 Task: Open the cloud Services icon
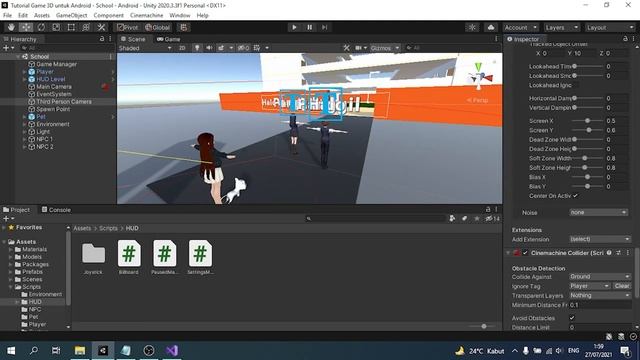491,27
